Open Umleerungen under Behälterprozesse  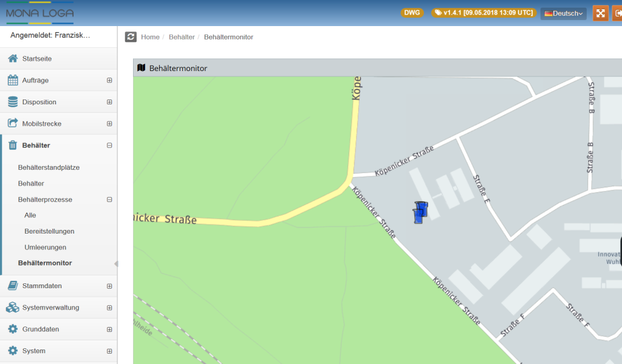tap(45, 247)
